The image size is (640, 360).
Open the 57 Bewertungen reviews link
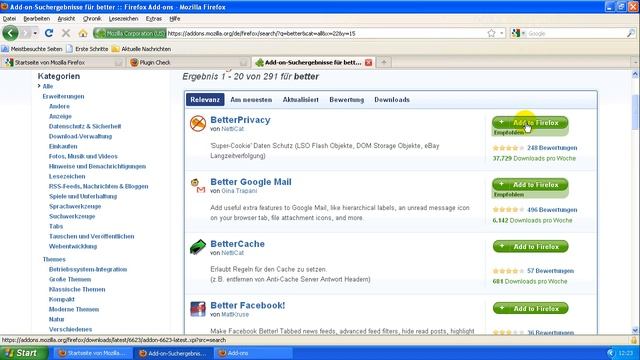550,271
